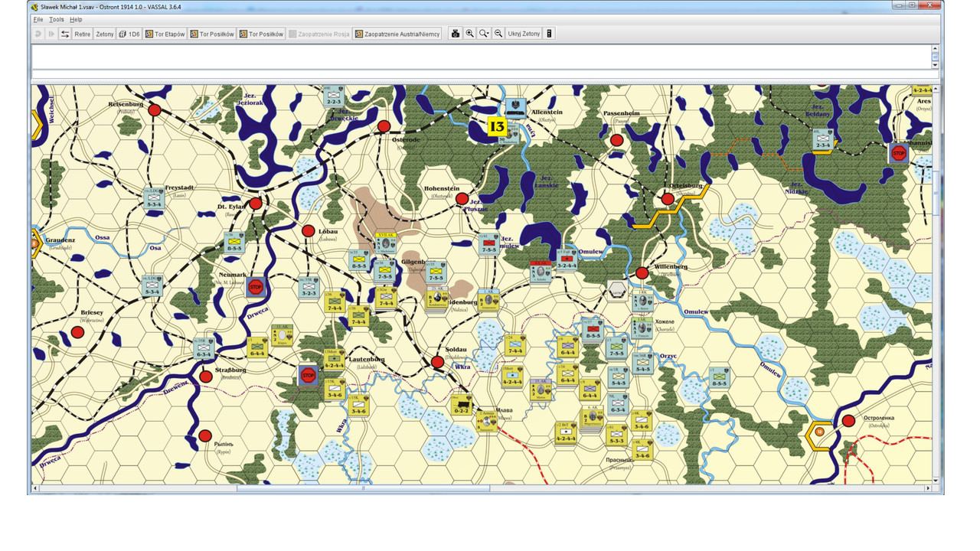980x551 pixels.
Task: Toggle Ukryj Żetony to hide counters
Action: point(524,34)
